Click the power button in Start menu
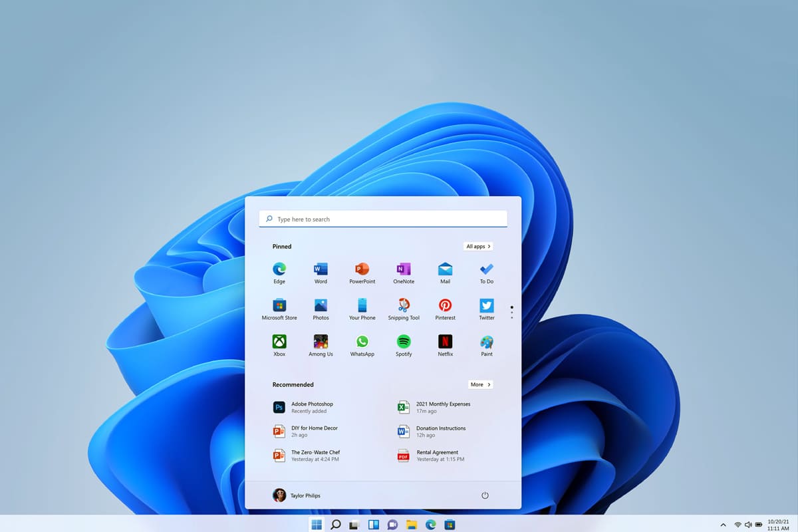Viewport: 798px width, 532px height. click(485, 495)
